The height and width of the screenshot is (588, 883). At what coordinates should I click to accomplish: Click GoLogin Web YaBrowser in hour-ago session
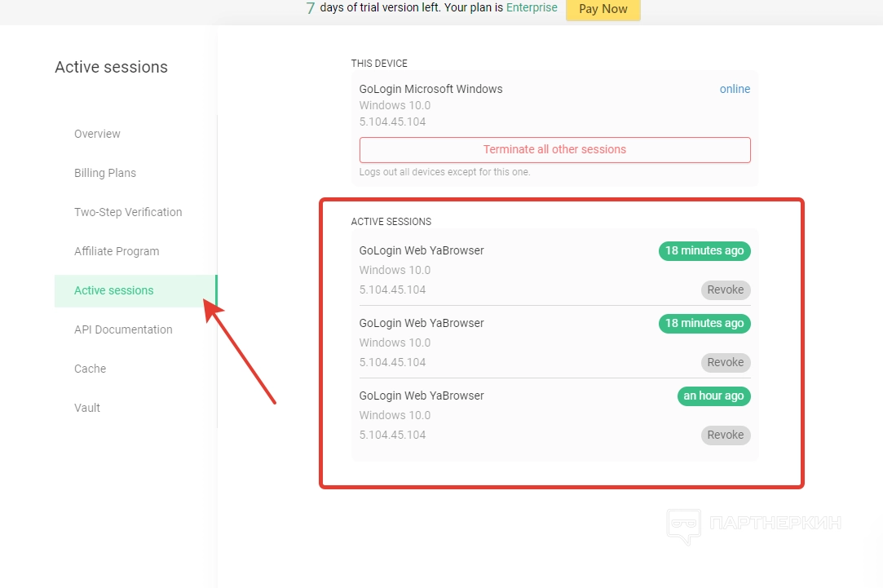422,396
